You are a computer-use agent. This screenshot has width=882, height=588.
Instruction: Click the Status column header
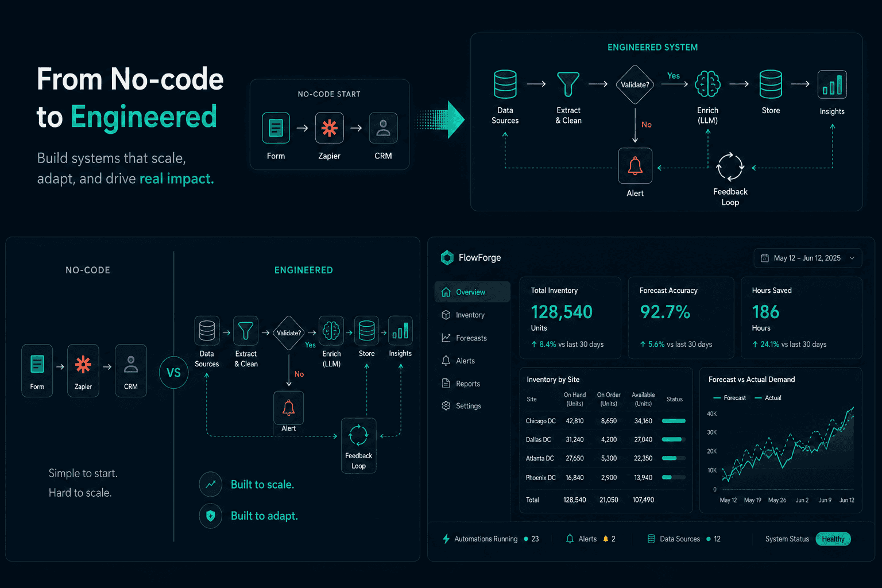click(x=674, y=399)
